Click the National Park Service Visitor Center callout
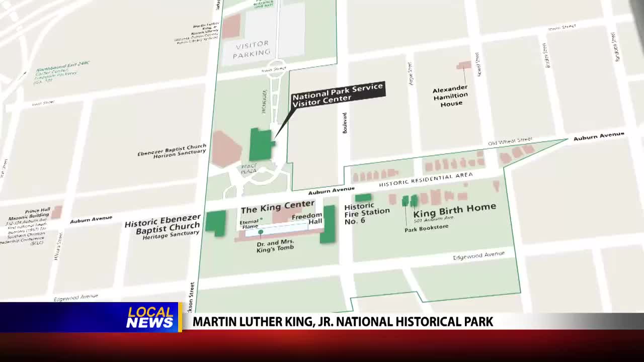This screenshot has height=362, width=644. (338, 95)
